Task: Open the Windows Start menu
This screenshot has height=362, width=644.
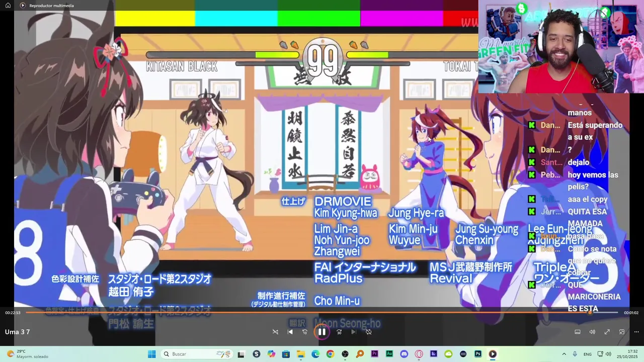Action: 151,354
